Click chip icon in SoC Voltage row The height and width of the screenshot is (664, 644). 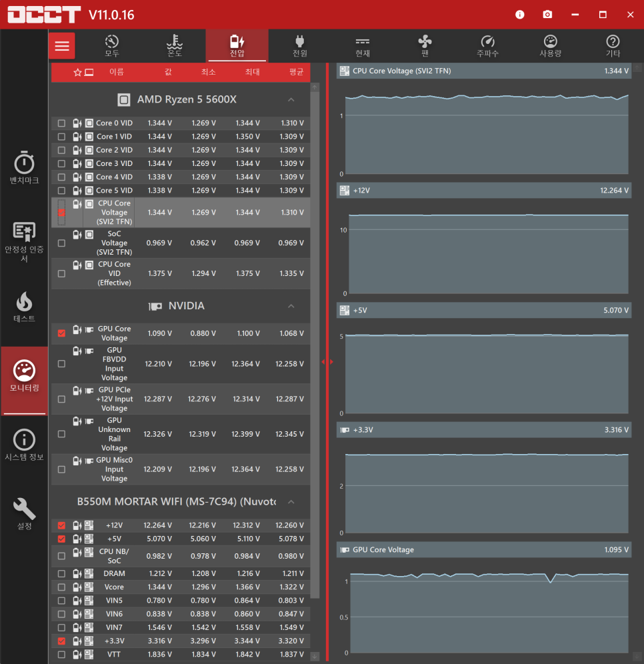89,235
